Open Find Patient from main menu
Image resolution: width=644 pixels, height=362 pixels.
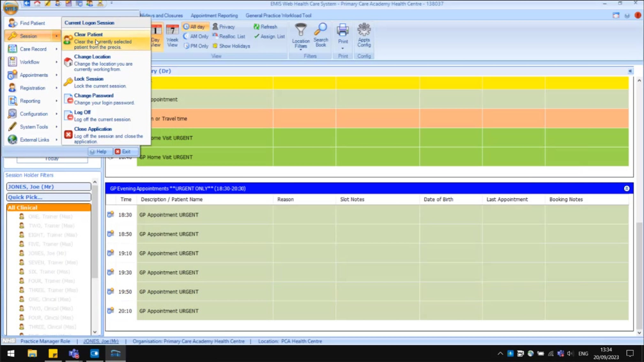click(32, 23)
